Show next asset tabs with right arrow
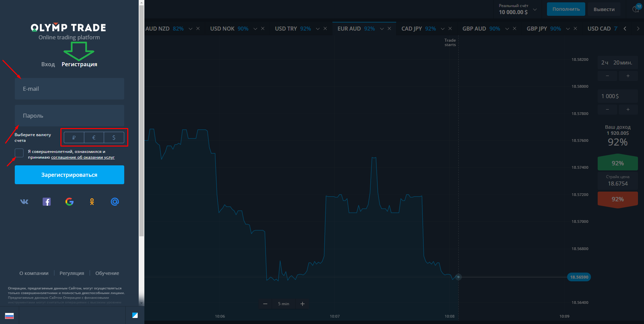 point(638,29)
